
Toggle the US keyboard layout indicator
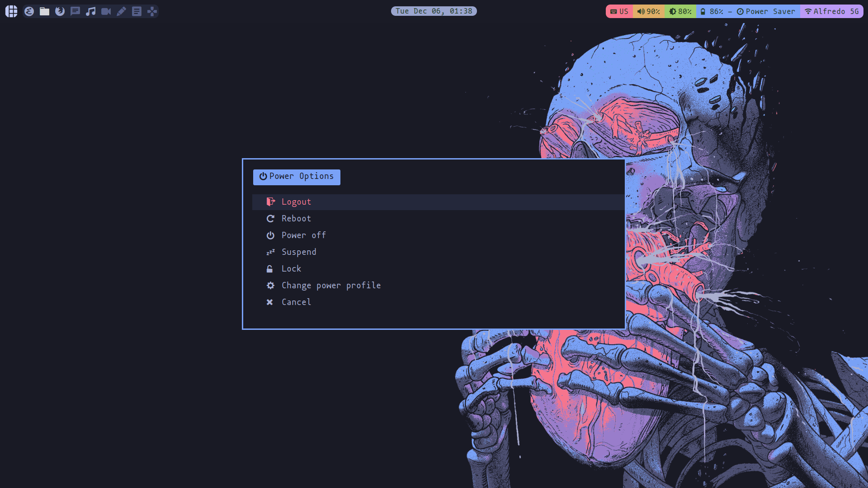click(x=619, y=11)
